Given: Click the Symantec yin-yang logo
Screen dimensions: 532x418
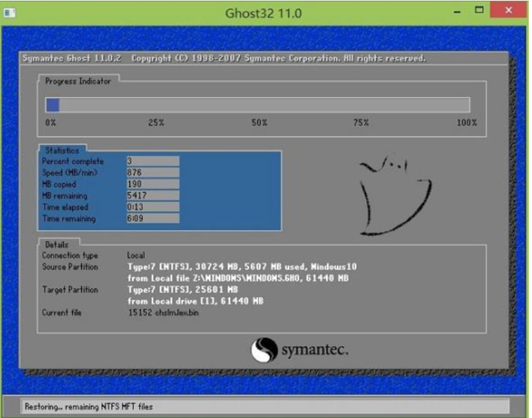Looking at the screenshot, I should point(263,350).
